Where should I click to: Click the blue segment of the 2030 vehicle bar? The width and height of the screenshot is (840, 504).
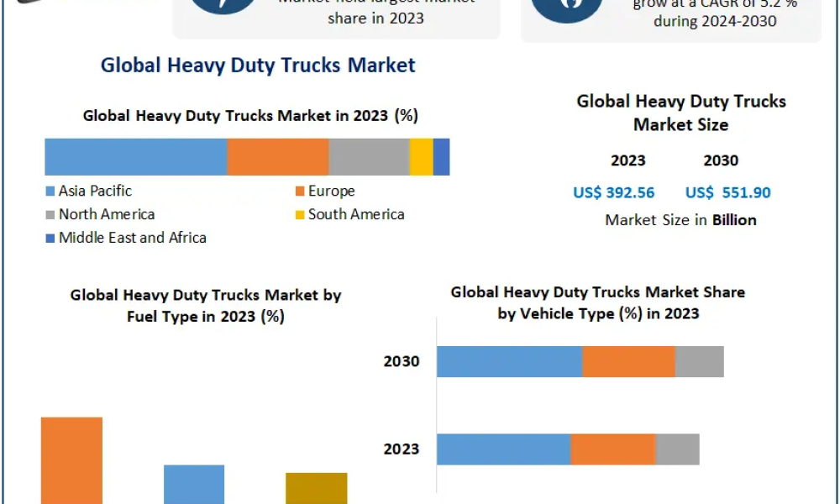coord(510,361)
